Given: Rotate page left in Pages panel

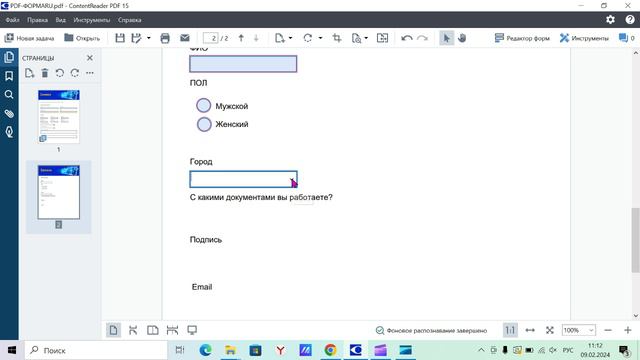Looking at the screenshot, I should click(60, 73).
